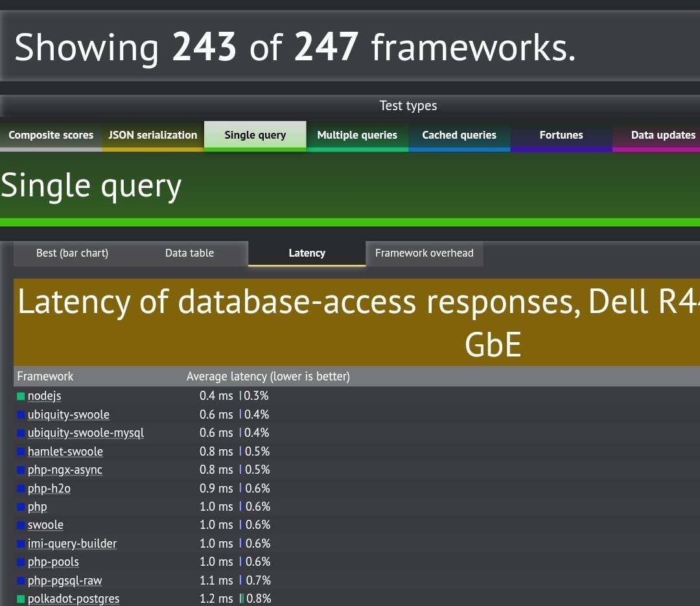
Task: Click the green square beside polkadot-postgres
Action: pos(21,599)
